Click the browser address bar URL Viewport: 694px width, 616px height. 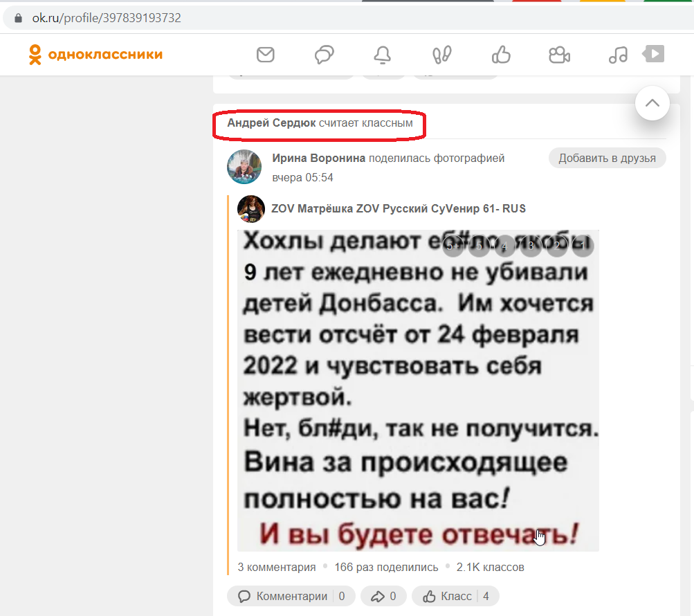point(107,18)
